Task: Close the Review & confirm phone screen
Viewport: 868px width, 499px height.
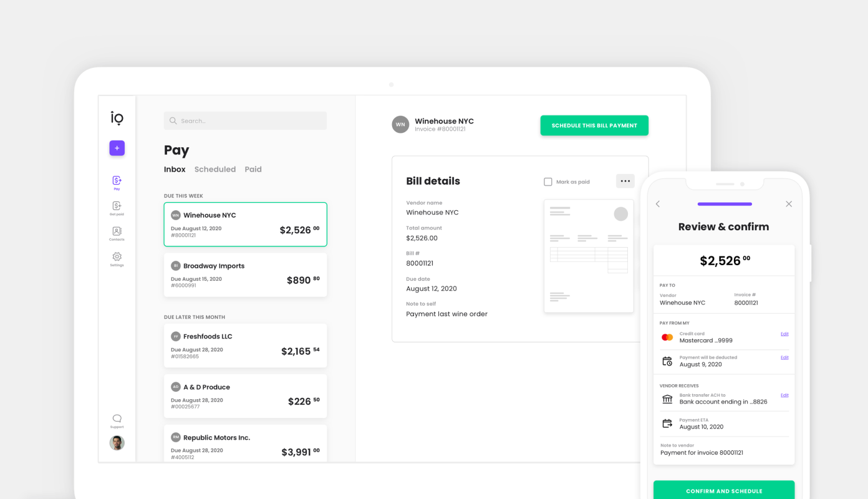Action: point(789,204)
